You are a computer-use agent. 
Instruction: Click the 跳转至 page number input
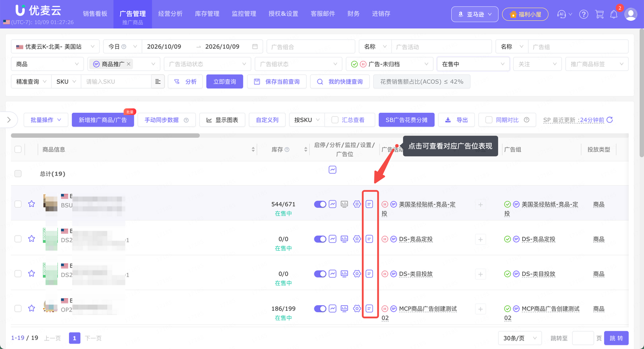[583, 338]
